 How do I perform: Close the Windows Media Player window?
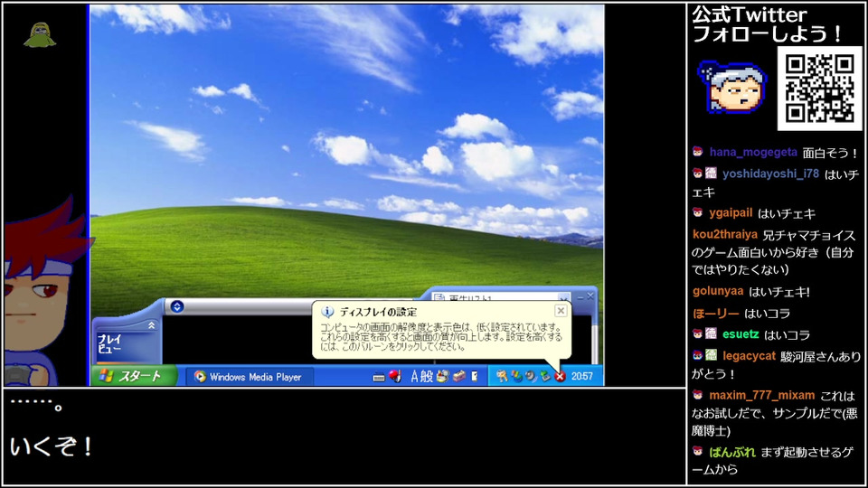point(590,296)
